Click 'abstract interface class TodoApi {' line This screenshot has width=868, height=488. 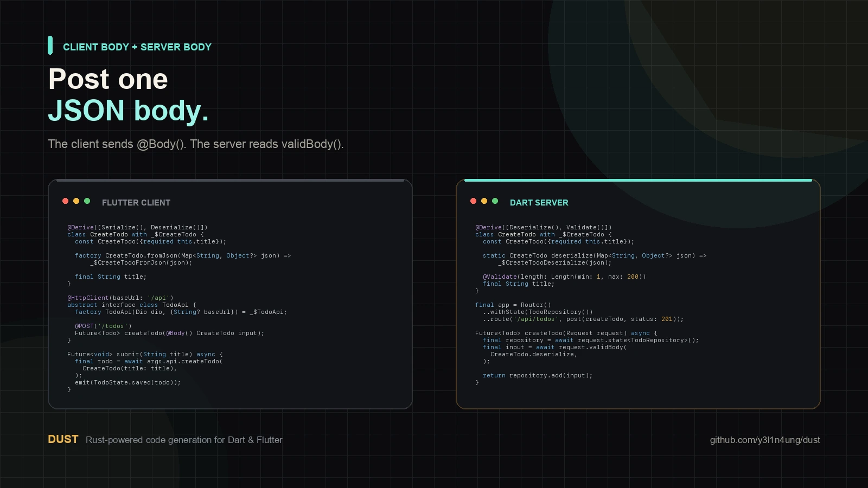(132, 305)
